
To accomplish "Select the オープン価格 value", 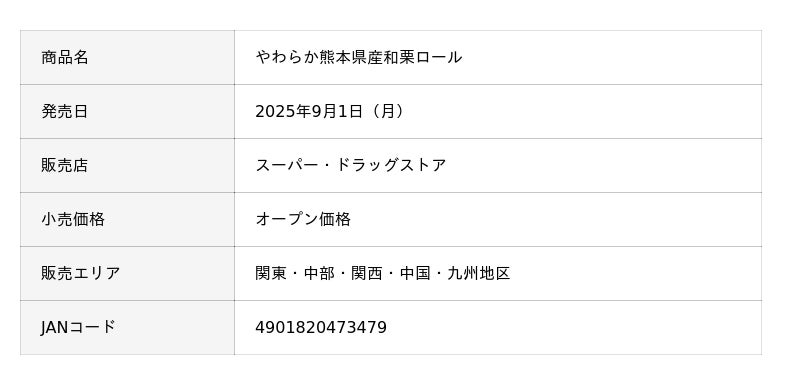I will [x=303, y=219].
